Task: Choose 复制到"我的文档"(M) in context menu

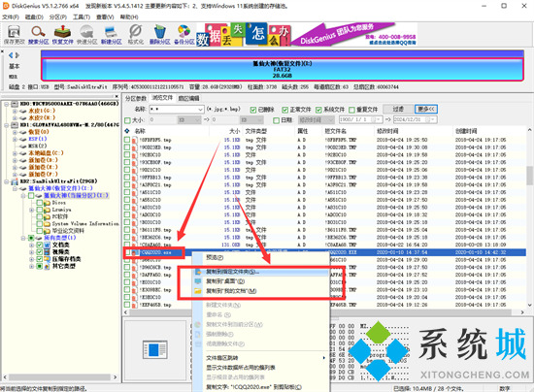Action: (261, 291)
